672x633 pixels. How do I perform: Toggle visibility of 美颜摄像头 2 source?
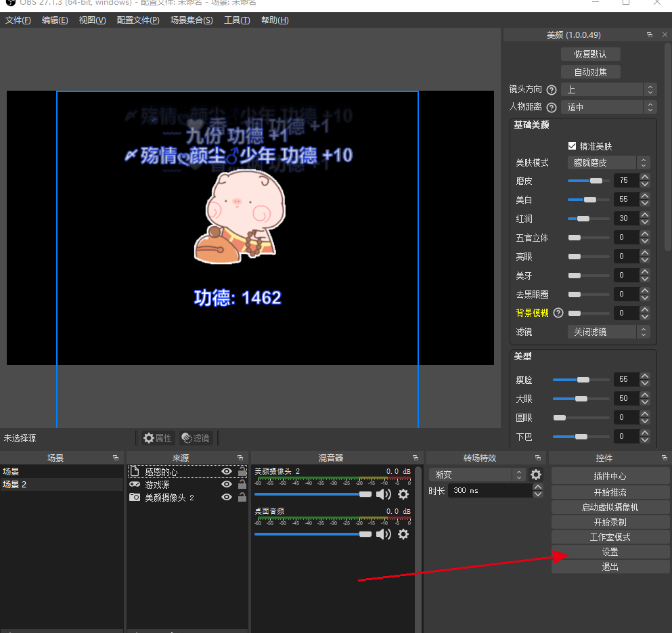[x=227, y=497]
